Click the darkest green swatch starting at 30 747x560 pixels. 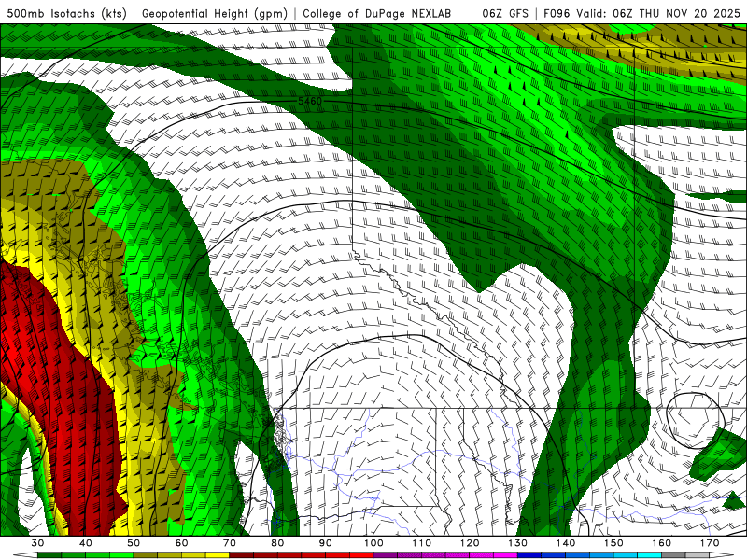coord(49,555)
